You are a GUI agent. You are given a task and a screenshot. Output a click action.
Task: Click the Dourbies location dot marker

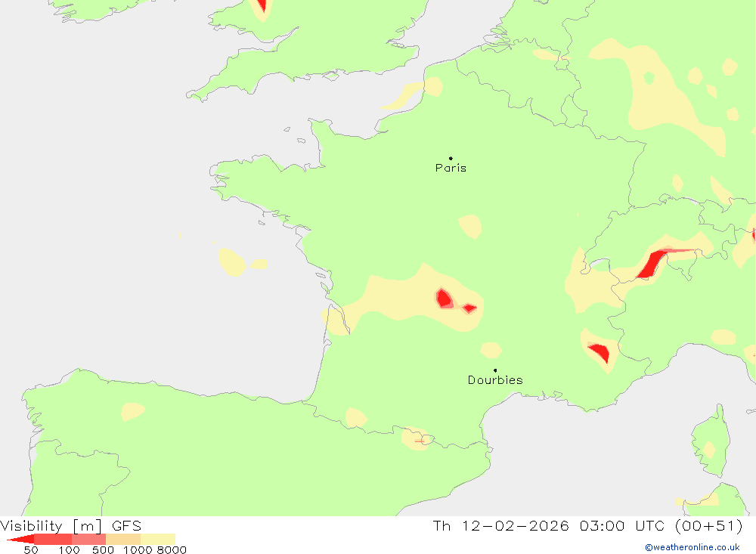[495, 370]
